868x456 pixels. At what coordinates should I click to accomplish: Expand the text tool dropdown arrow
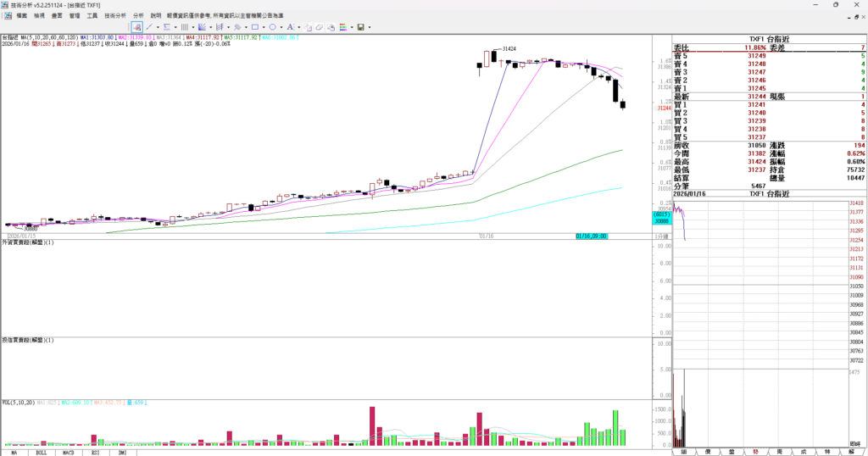[298, 27]
